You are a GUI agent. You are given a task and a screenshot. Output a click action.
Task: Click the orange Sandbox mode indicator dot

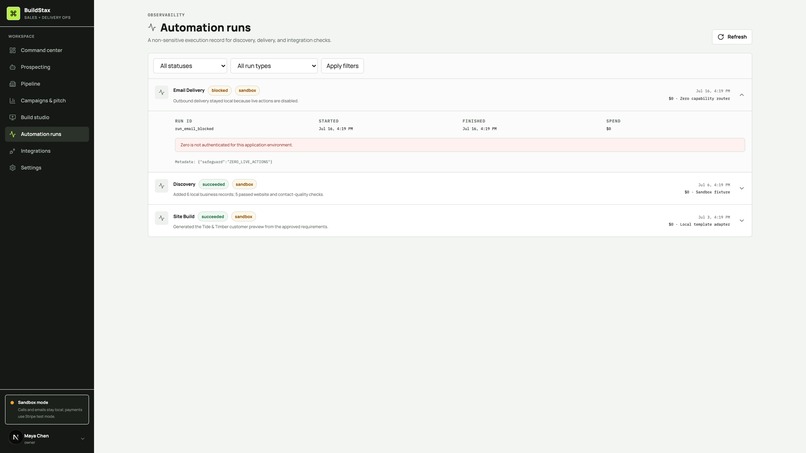click(12, 403)
